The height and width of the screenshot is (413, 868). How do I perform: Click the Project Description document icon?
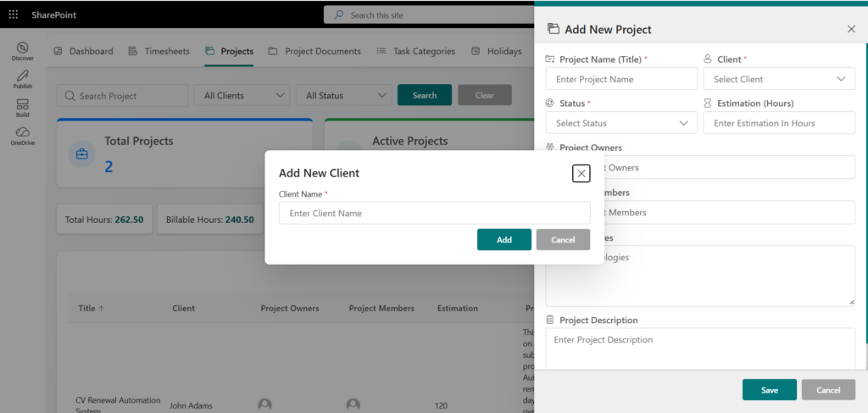click(549, 320)
